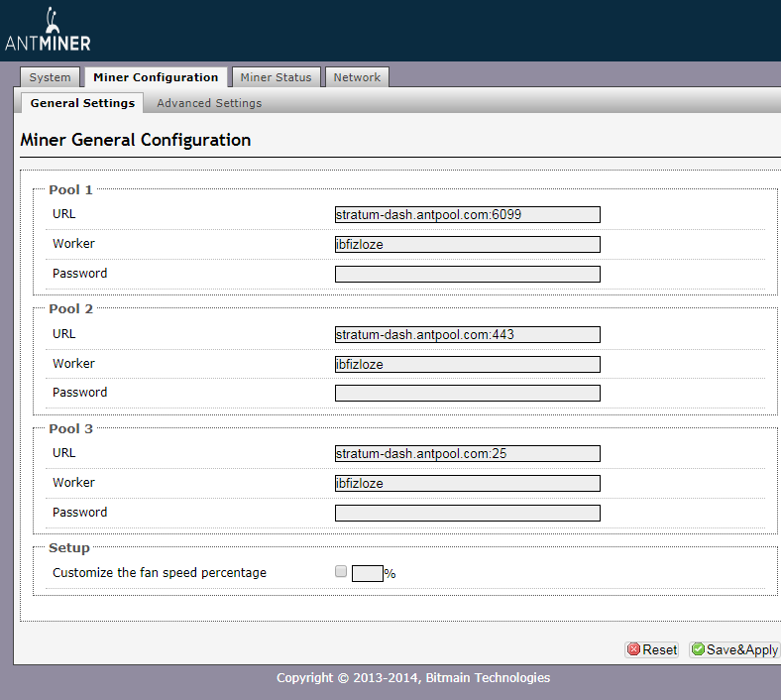Click the green Save&Apply checkmark icon
This screenshot has height=700, width=781.
pyautogui.click(x=698, y=650)
